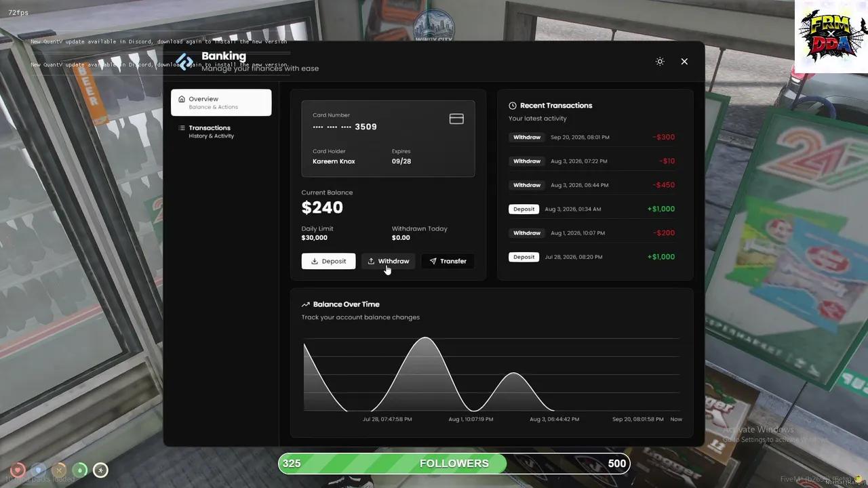
Task: Click the credit card icon on the card
Action: tap(456, 119)
